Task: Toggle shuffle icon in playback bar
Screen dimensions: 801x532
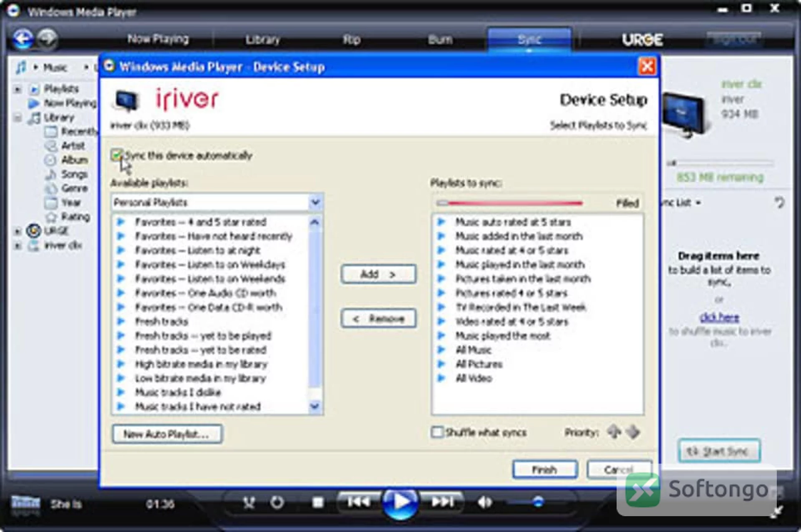Action: [x=249, y=503]
